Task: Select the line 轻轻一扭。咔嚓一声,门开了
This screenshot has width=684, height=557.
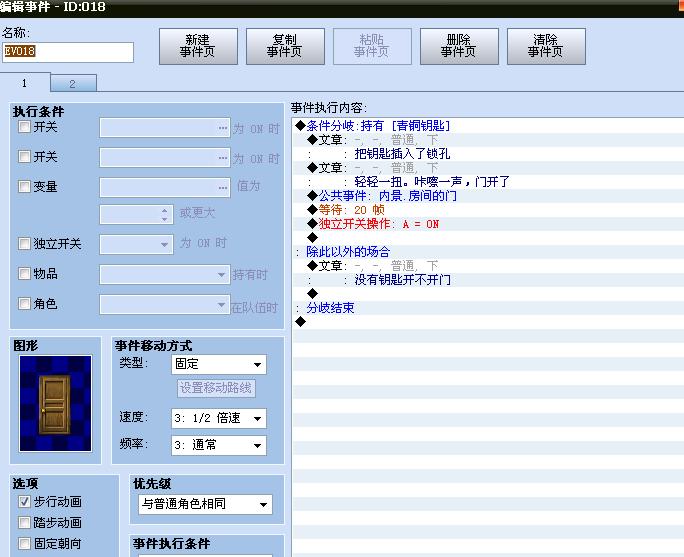Action: coord(488,182)
